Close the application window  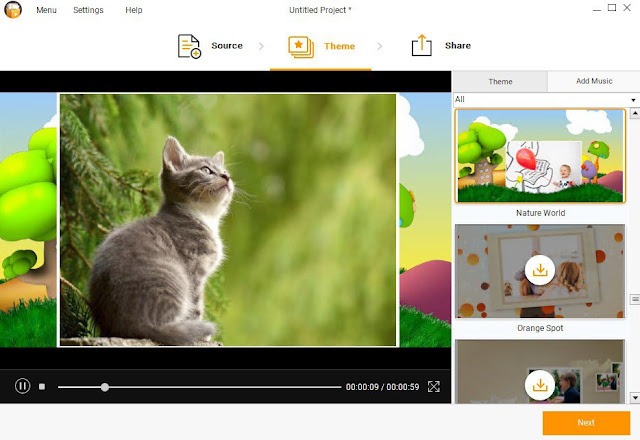[627, 7]
